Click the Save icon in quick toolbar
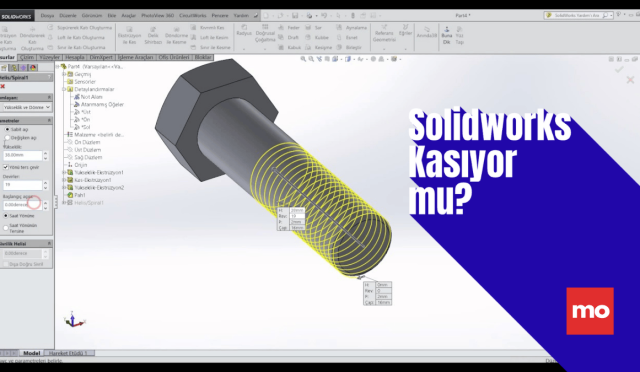The width and height of the screenshot is (640, 372). pos(295,16)
